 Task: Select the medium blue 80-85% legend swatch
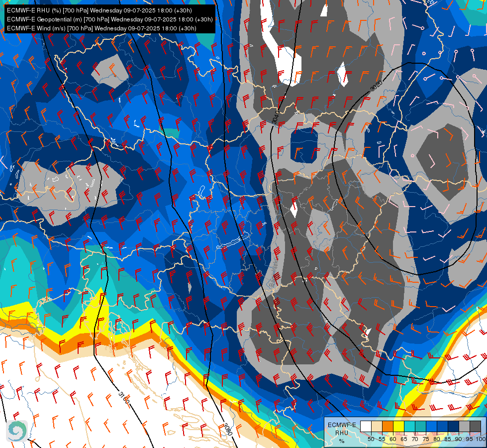(x=442, y=426)
